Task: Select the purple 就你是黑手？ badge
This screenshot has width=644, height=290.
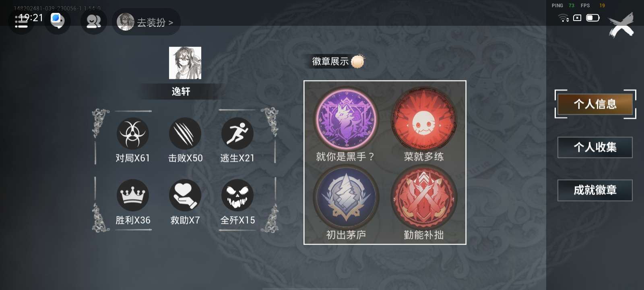Action: tap(346, 119)
